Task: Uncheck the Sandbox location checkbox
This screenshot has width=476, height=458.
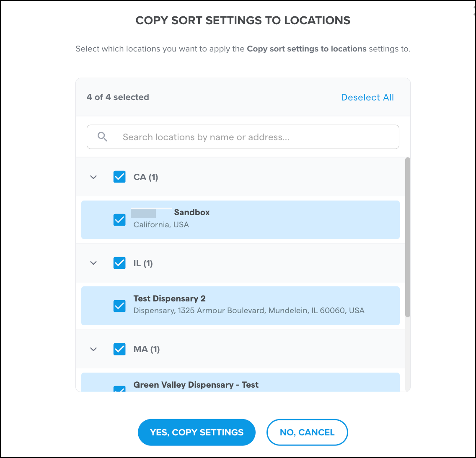Action: coord(119,220)
